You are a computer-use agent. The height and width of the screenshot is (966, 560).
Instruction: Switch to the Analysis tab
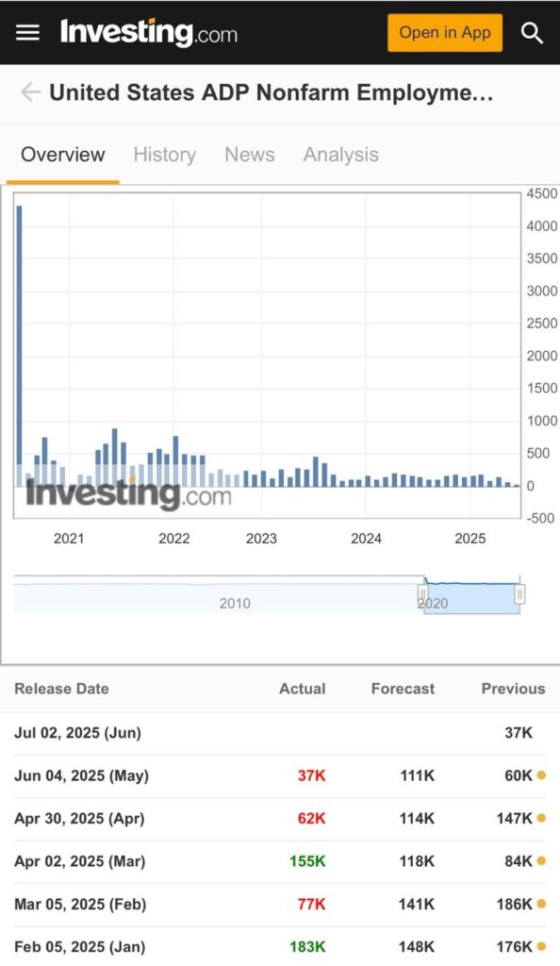pyautogui.click(x=341, y=155)
